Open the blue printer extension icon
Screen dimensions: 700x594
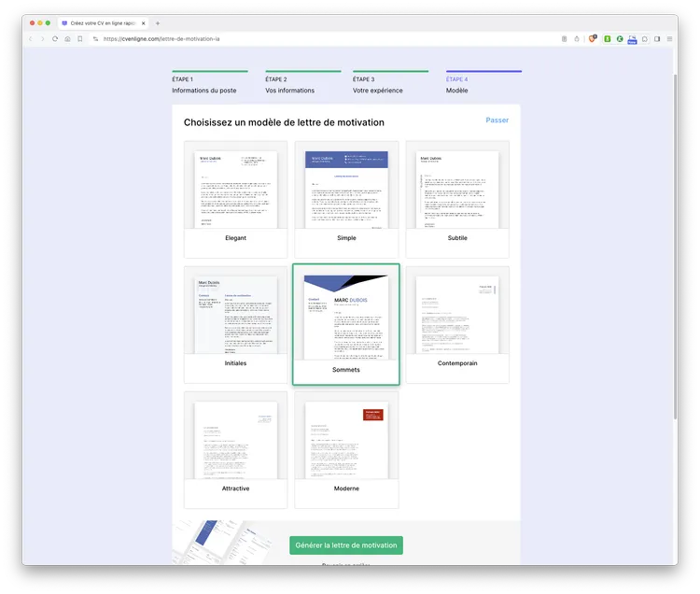[x=632, y=39]
